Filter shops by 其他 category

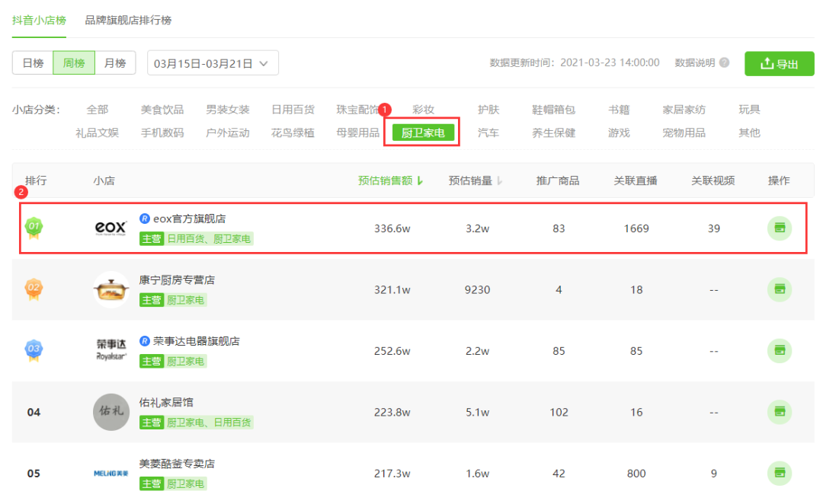[x=749, y=132]
